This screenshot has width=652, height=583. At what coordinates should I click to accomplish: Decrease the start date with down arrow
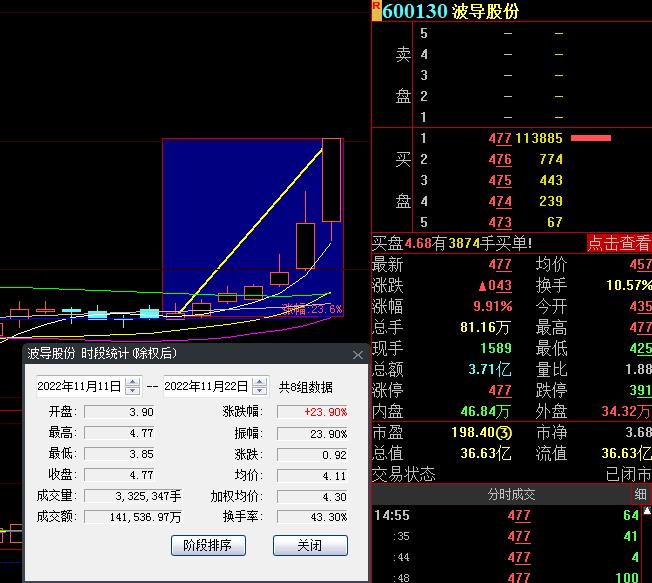132,391
